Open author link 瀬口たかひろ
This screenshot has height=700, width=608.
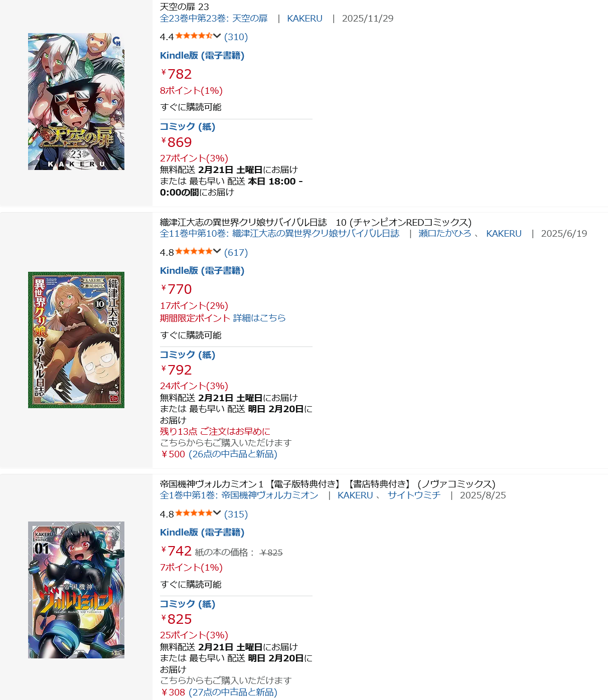(445, 233)
